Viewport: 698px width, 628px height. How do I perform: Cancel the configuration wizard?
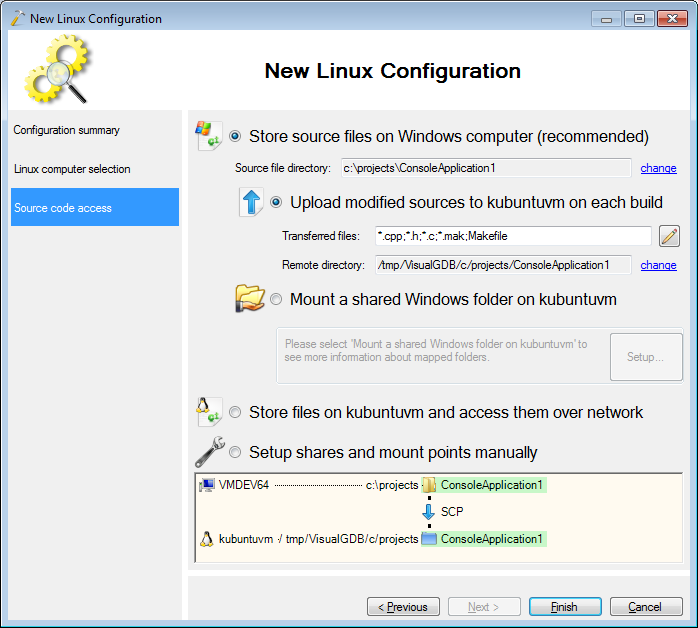[x=646, y=607]
